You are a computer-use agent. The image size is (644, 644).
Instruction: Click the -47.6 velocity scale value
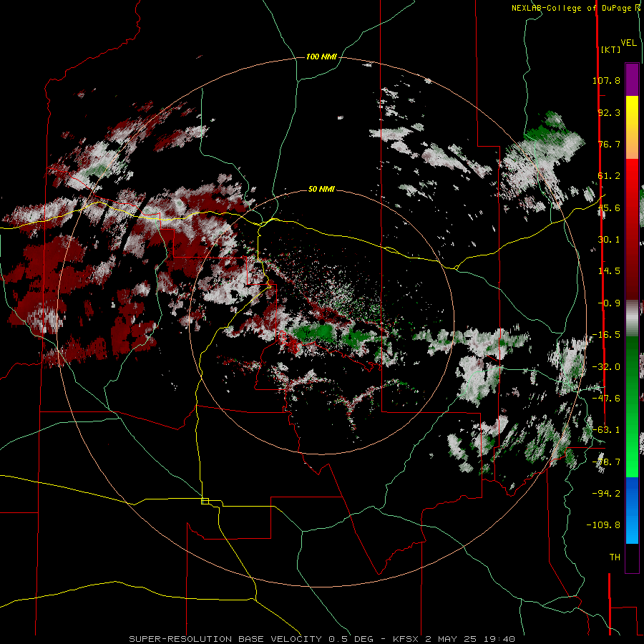pyautogui.click(x=606, y=399)
